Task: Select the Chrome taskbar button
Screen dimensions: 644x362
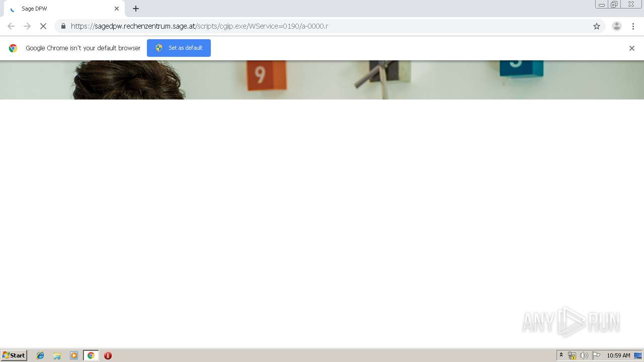Action: 91,355
